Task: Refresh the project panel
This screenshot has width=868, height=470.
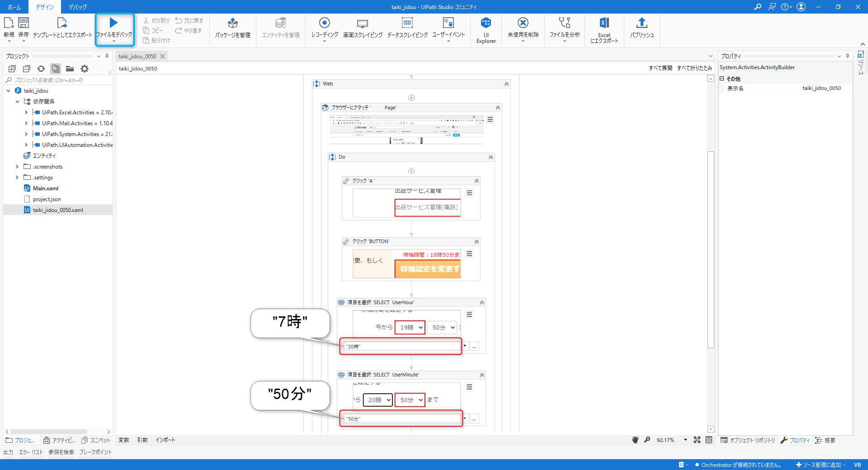Action: [41, 69]
